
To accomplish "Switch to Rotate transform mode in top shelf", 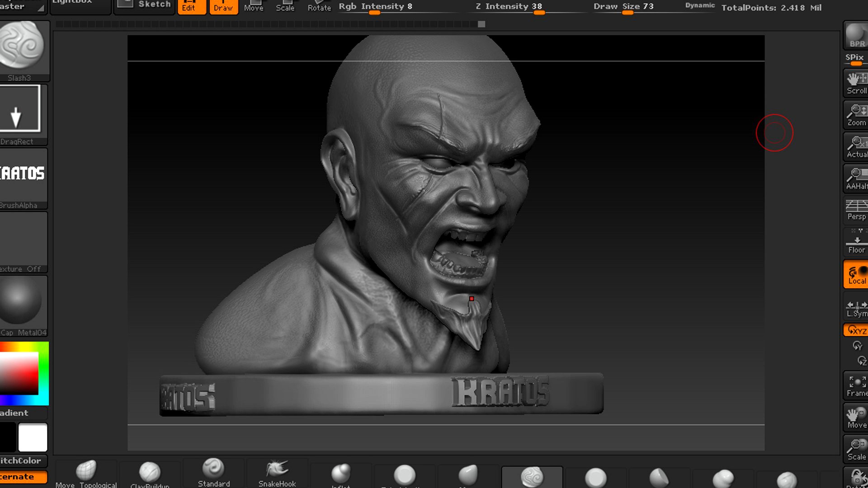I will point(319,6).
